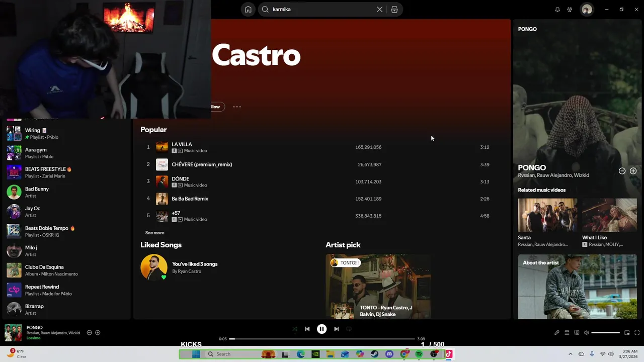
Task: Clear the 'karmika' search text
Action: 379,9
